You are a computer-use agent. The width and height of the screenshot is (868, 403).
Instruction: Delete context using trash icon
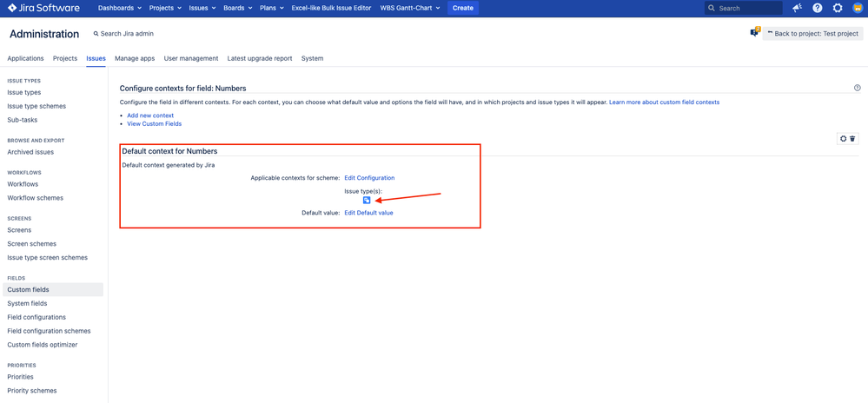coord(852,139)
